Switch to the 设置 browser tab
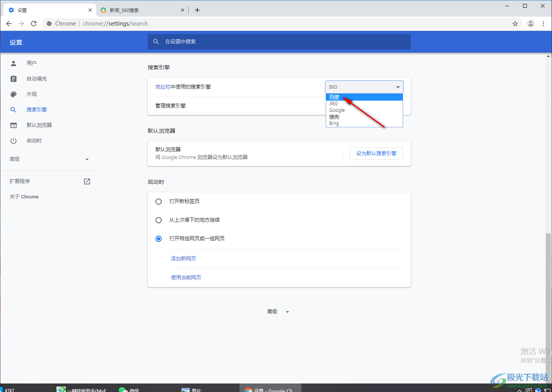552x392 pixels. 49,10
